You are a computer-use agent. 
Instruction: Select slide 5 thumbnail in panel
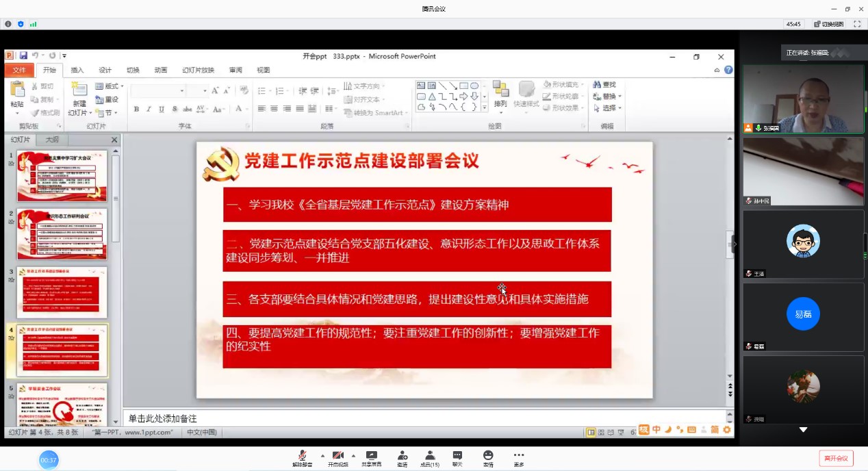(x=62, y=404)
